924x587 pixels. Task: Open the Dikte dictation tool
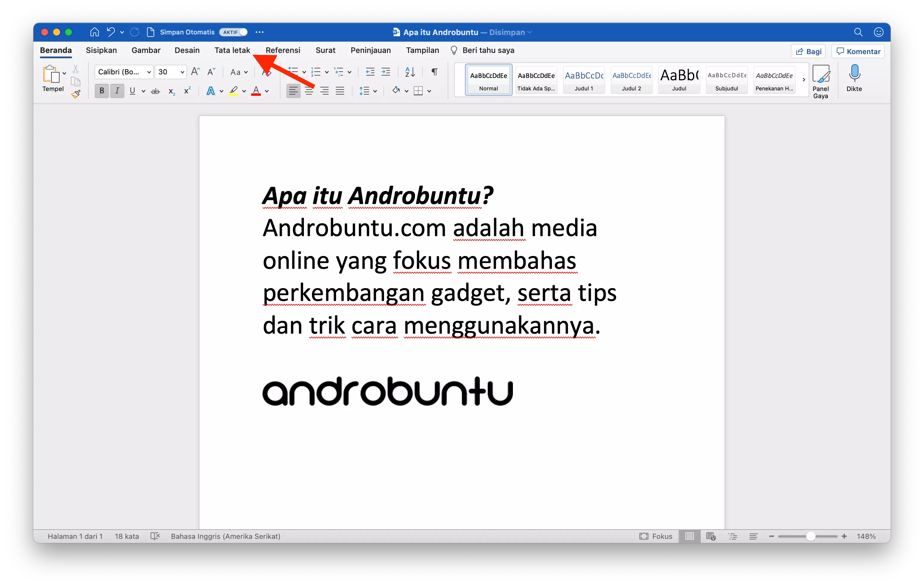pyautogui.click(x=855, y=79)
